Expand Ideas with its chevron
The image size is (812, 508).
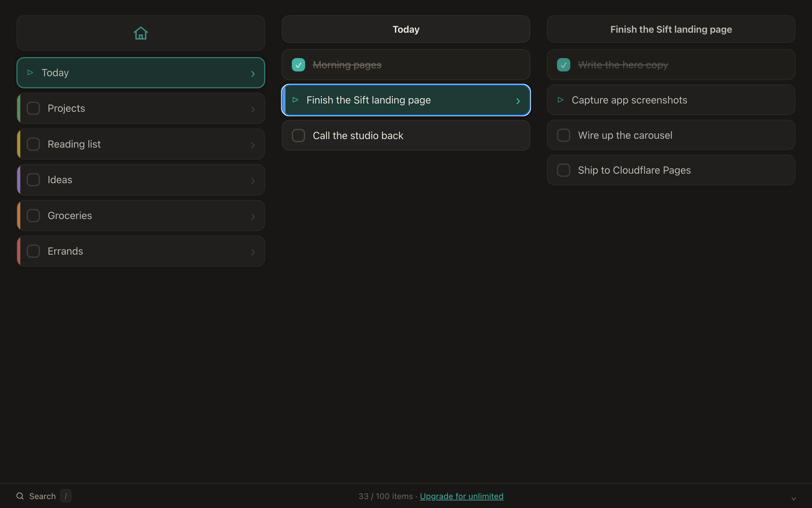pyautogui.click(x=253, y=181)
